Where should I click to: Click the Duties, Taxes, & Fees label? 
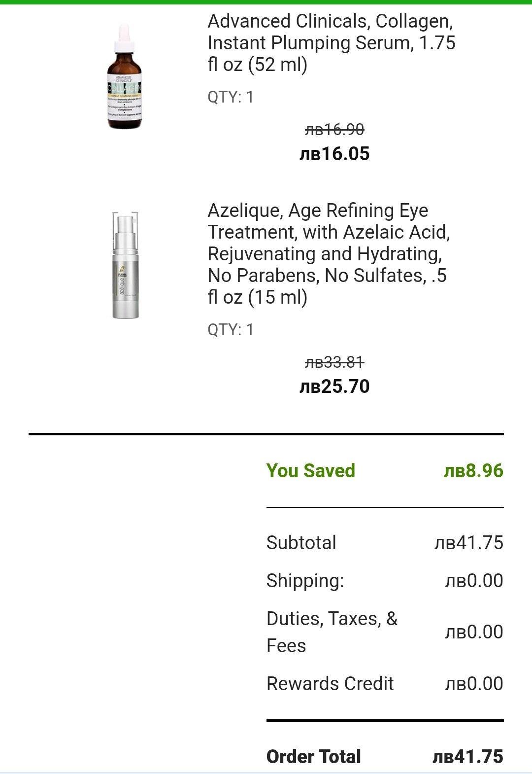(x=332, y=632)
